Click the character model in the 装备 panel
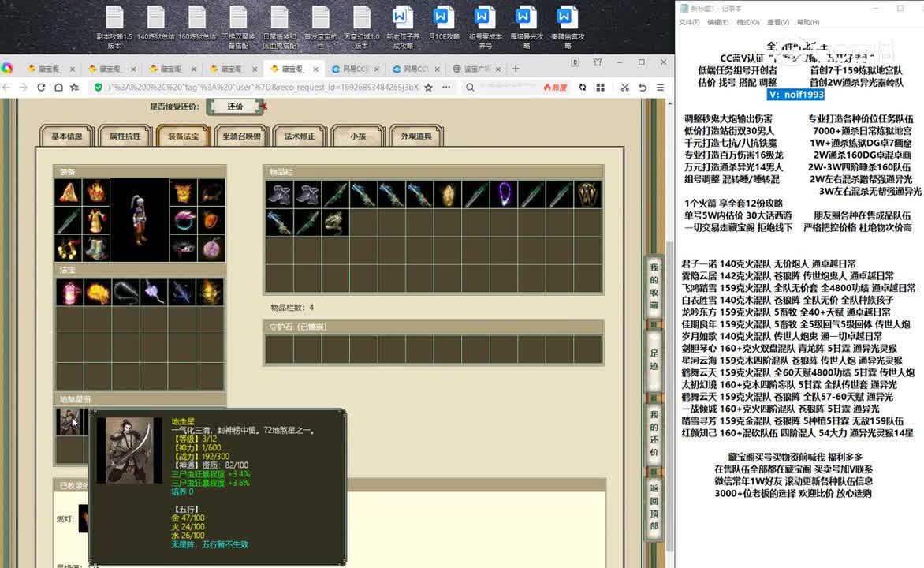This screenshot has height=568, width=924. (139, 220)
